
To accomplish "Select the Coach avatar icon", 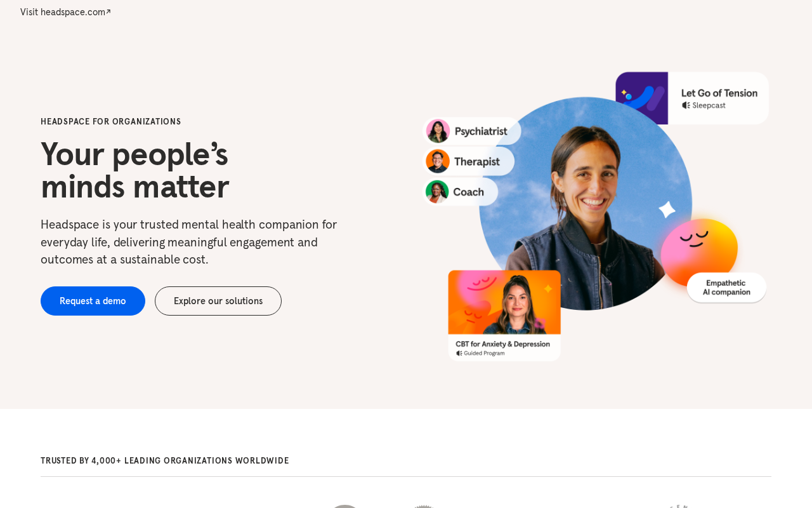I will (x=437, y=192).
